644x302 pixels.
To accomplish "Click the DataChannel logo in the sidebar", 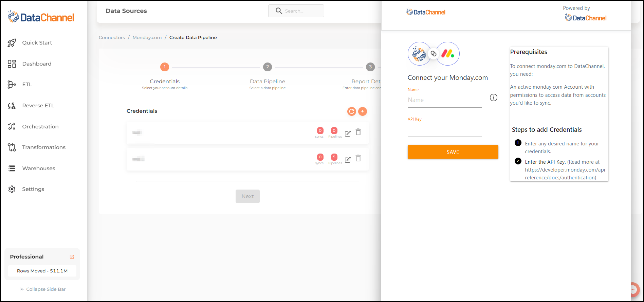I will [x=41, y=17].
